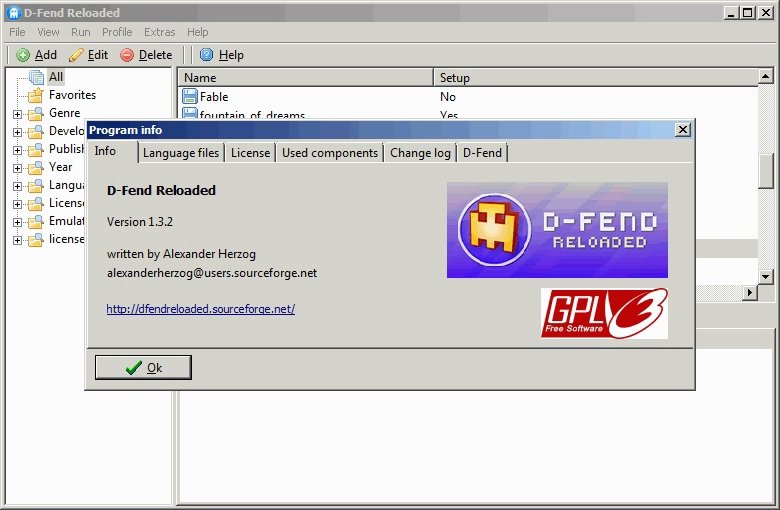
Task: Switch to the Language files tab
Action: (x=181, y=153)
